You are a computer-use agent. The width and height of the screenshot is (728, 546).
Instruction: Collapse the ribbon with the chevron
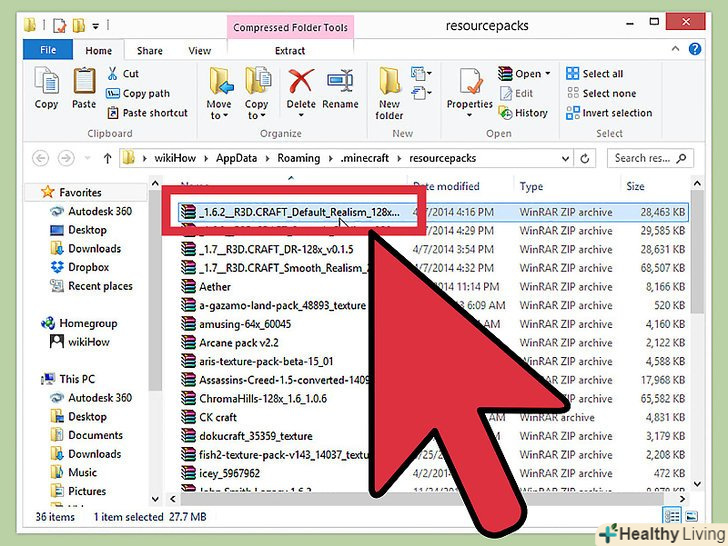coord(676,49)
